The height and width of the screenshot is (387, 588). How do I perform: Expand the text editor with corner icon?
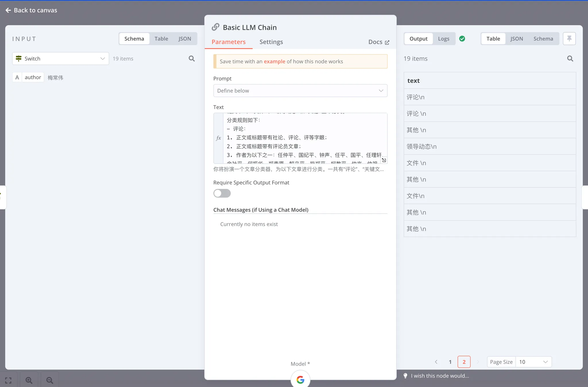pyautogui.click(x=384, y=160)
